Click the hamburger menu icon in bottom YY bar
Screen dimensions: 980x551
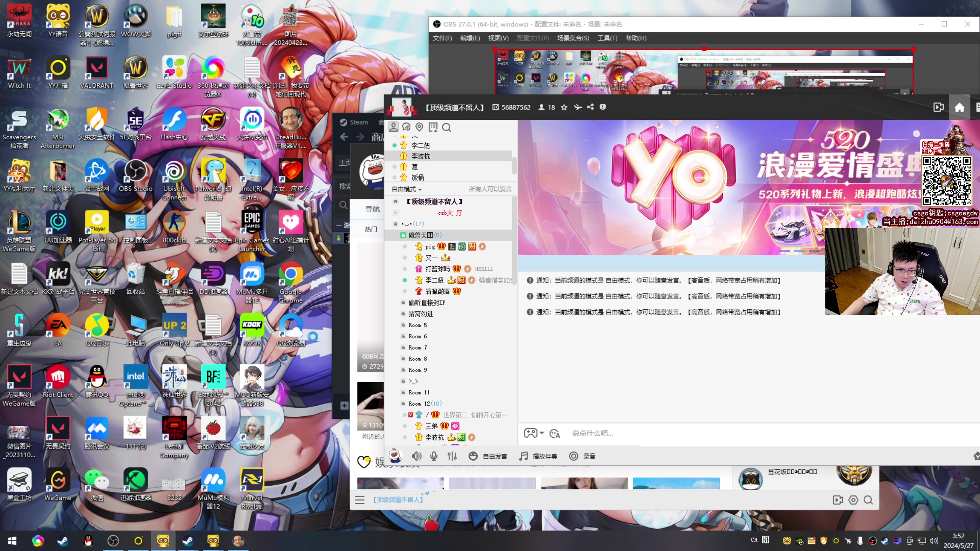coord(359,500)
